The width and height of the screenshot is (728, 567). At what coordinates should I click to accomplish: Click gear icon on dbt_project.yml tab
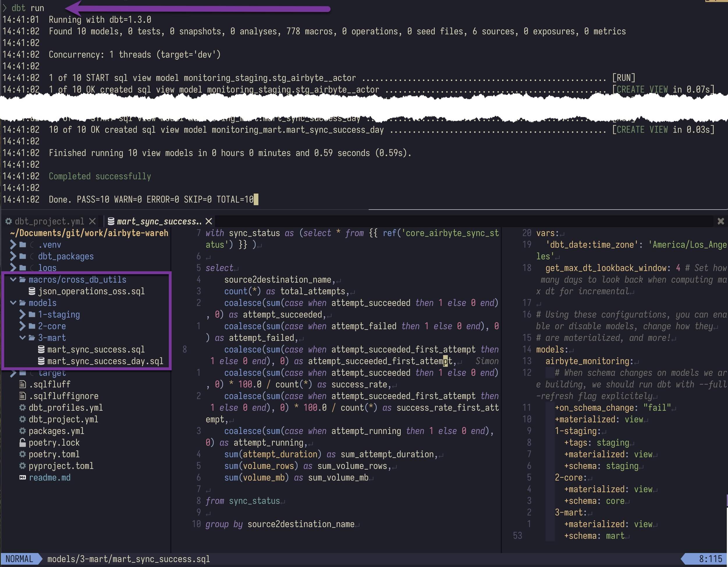click(9, 221)
